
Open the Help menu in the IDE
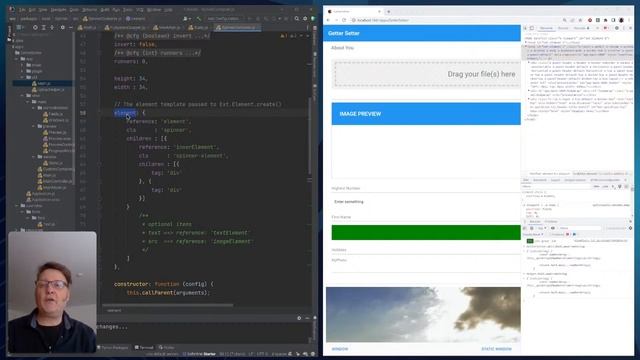[x=168, y=9]
